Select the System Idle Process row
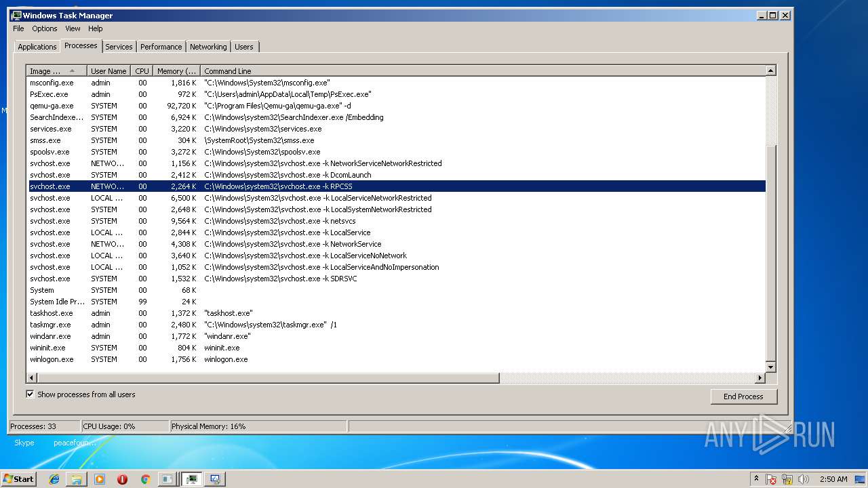 pos(396,302)
